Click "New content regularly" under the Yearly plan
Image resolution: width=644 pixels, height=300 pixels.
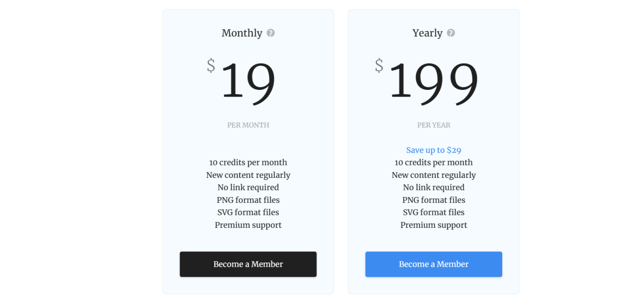433,175
